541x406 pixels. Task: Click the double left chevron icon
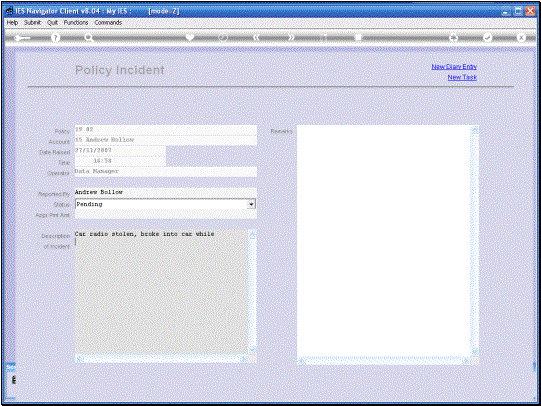click(x=256, y=37)
